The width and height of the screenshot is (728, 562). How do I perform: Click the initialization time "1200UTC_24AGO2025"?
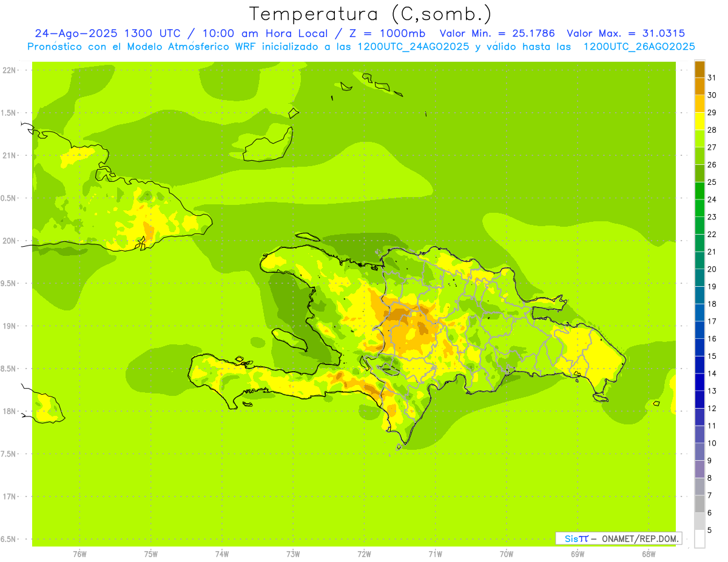pos(413,47)
